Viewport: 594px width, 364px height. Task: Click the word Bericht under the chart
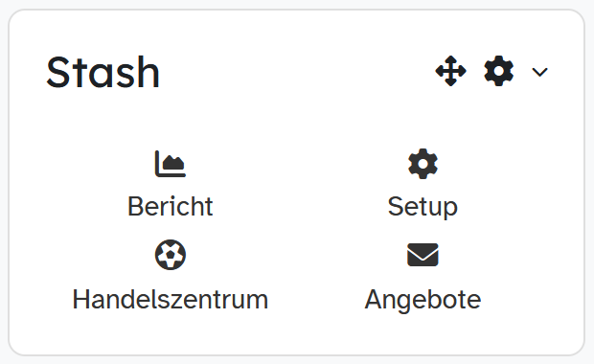[x=171, y=207]
